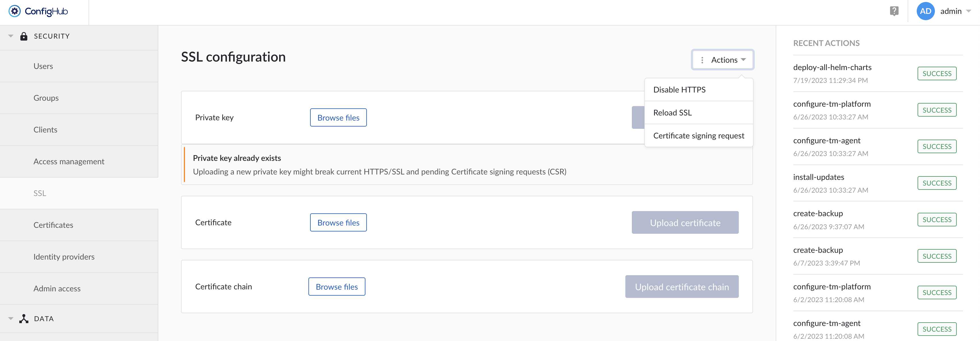The width and height of the screenshot is (980, 341).
Task: Click the hierarchy icon beside DATA
Action: coord(24,319)
